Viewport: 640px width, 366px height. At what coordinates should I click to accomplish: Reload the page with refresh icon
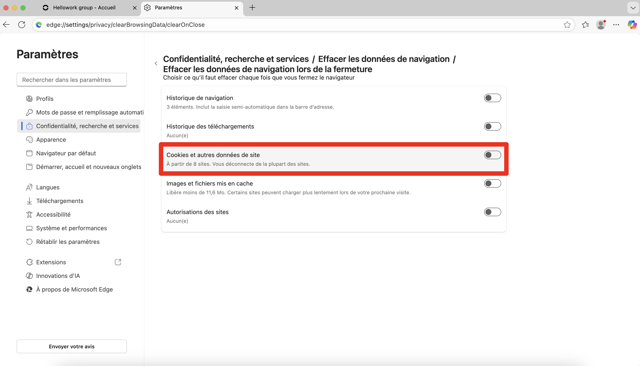tap(22, 25)
